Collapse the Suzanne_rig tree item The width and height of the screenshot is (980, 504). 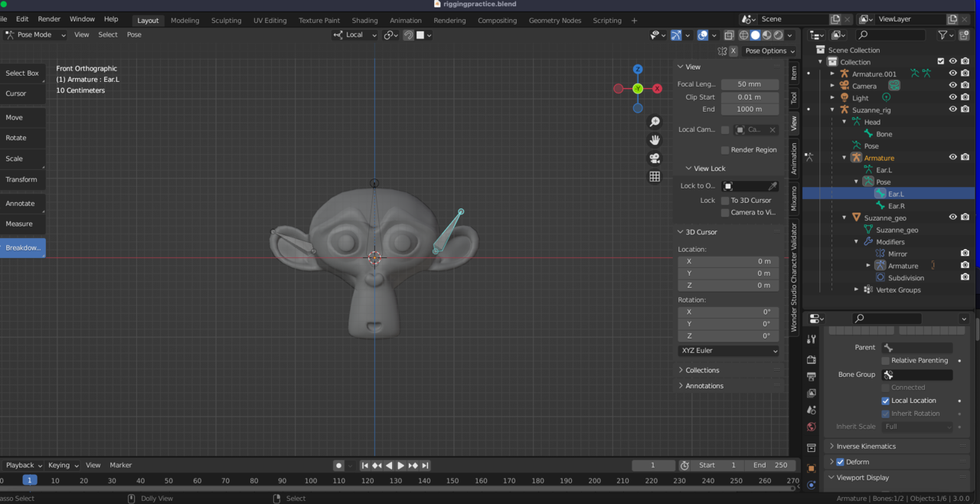click(x=833, y=110)
